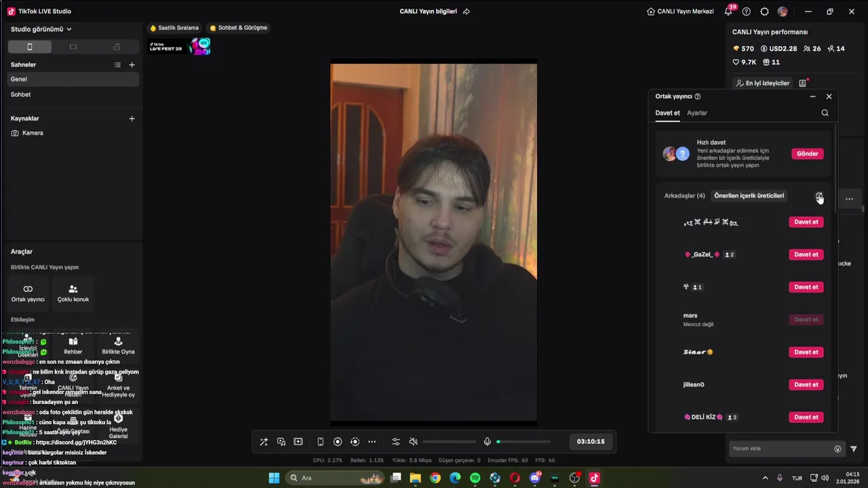The height and width of the screenshot is (488, 868).
Task: Invite jillean0 with Davet et
Action: tap(806, 385)
